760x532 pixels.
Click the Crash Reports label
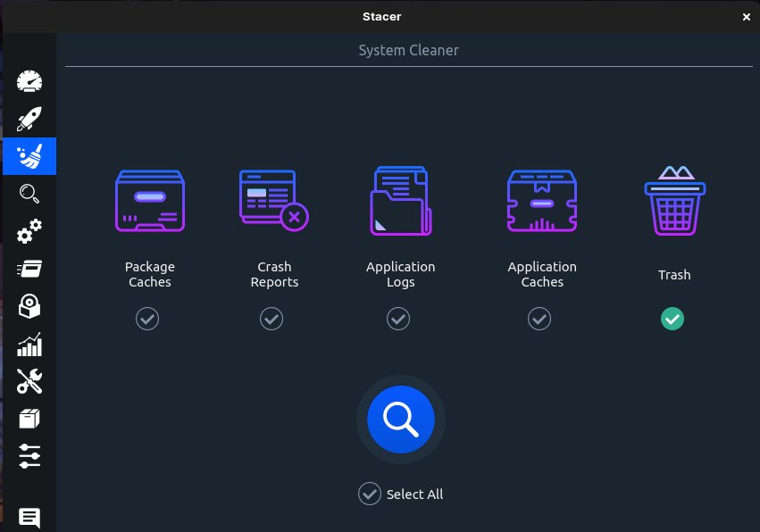(x=274, y=274)
